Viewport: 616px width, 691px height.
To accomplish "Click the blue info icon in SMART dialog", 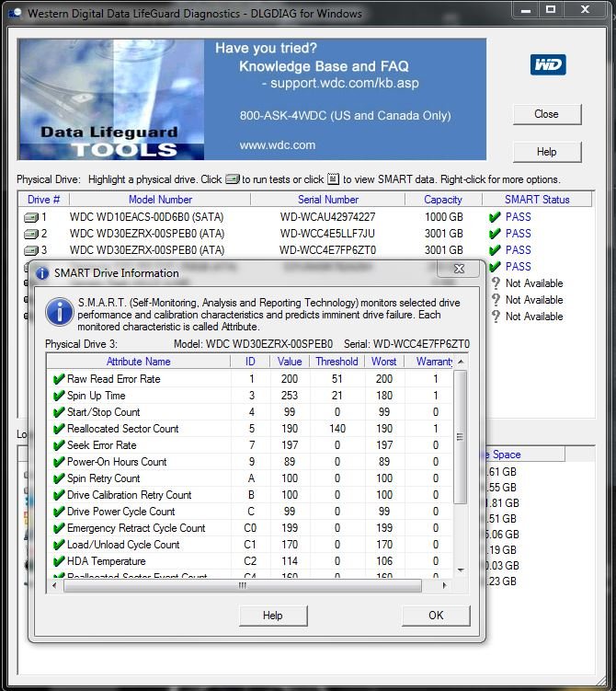I will 60,312.
